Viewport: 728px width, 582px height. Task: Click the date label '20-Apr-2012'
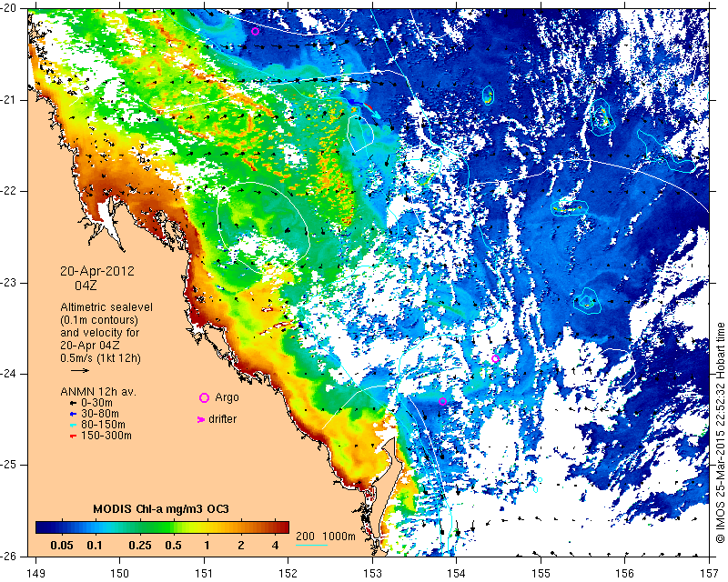97,271
